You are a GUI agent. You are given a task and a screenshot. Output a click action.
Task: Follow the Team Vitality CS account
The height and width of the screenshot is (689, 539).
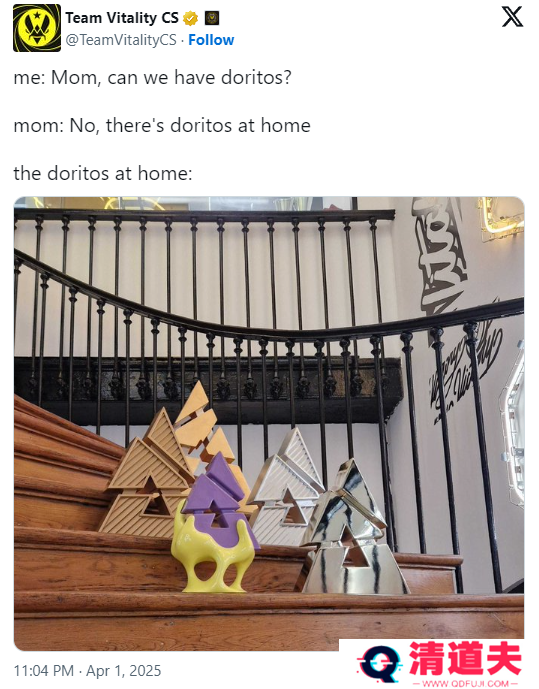pyautogui.click(x=211, y=40)
